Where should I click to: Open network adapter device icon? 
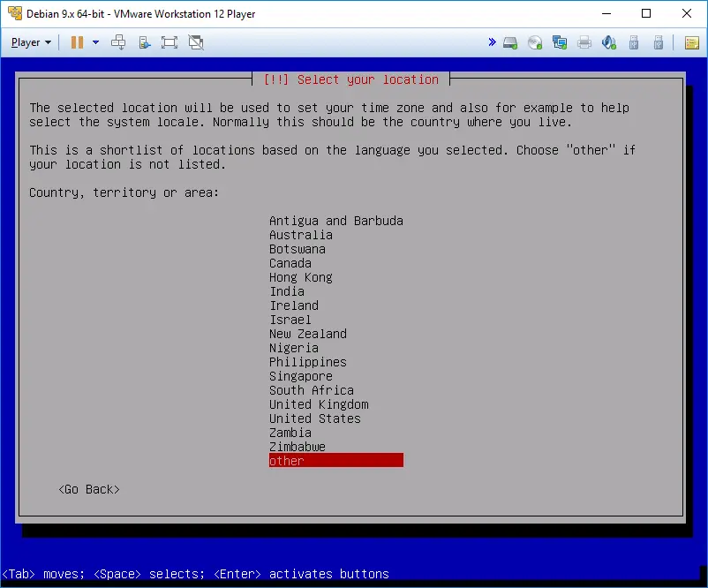[560, 42]
